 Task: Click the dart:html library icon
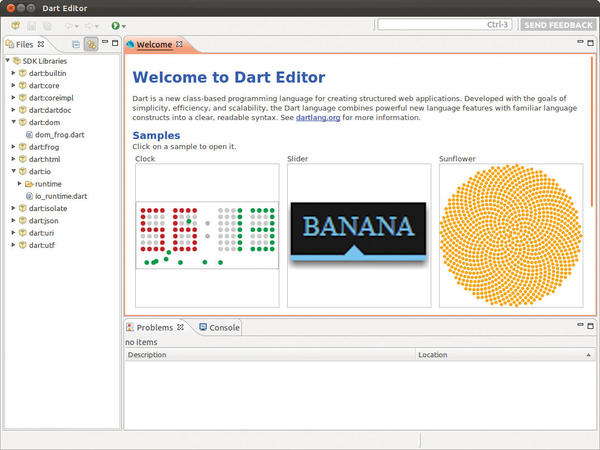point(23,159)
